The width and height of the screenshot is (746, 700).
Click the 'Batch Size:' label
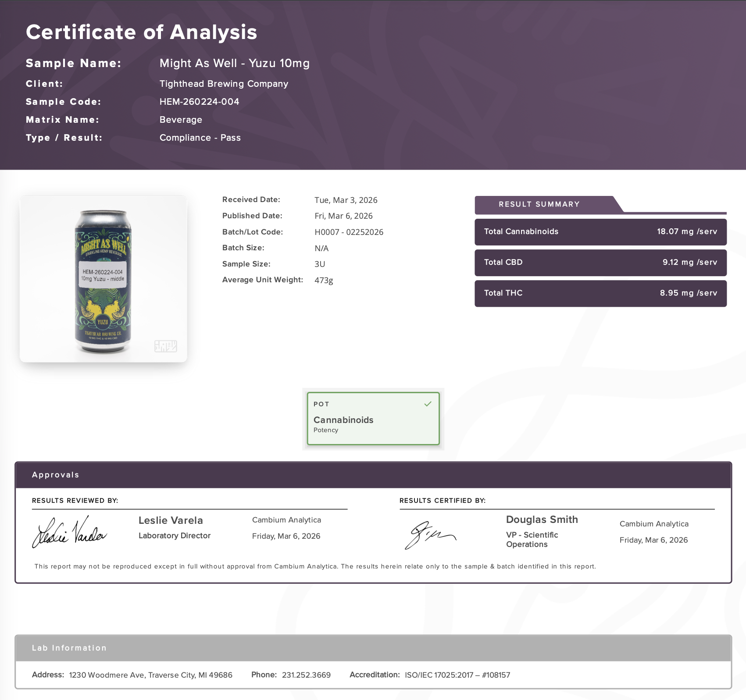click(x=243, y=248)
